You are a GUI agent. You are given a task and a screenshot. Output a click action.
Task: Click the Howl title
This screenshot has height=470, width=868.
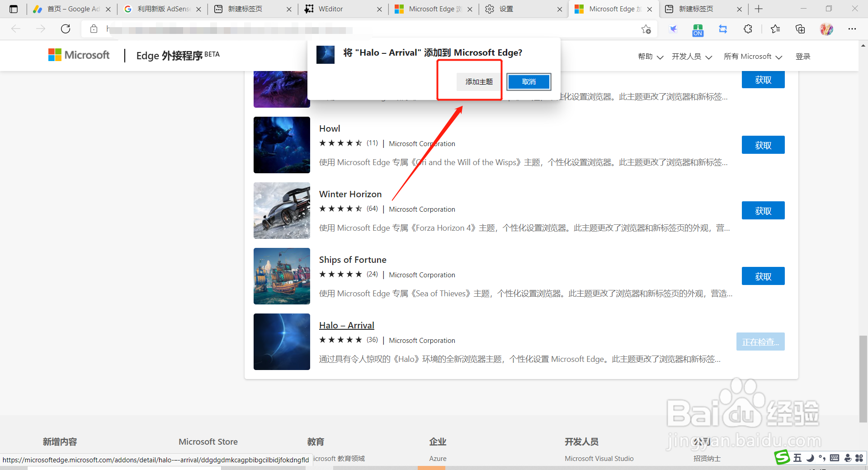coord(330,128)
